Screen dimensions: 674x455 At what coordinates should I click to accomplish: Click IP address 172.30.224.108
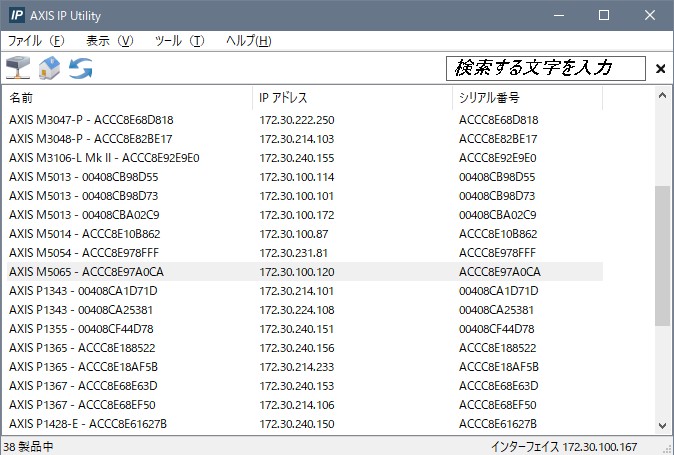click(297, 310)
